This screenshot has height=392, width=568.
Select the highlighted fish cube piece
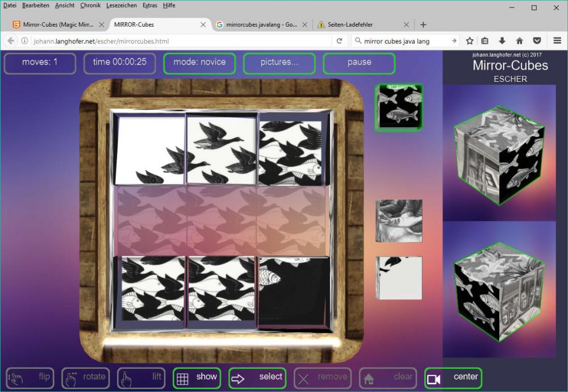(399, 107)
